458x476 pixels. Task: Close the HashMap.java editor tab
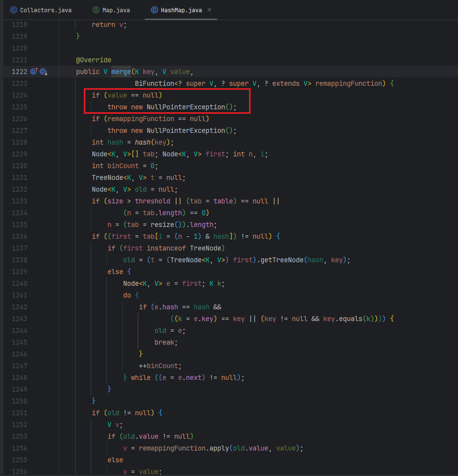(x=209, y=10)
